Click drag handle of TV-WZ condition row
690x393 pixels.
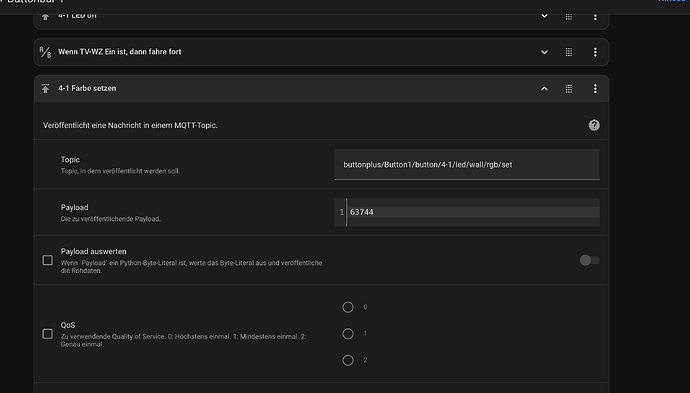(569, 52)
